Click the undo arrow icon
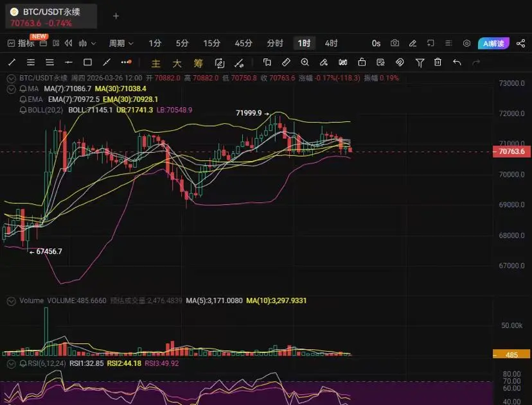Image resolution: width=532 pixels, height=405 pixels. pos(457,62)
